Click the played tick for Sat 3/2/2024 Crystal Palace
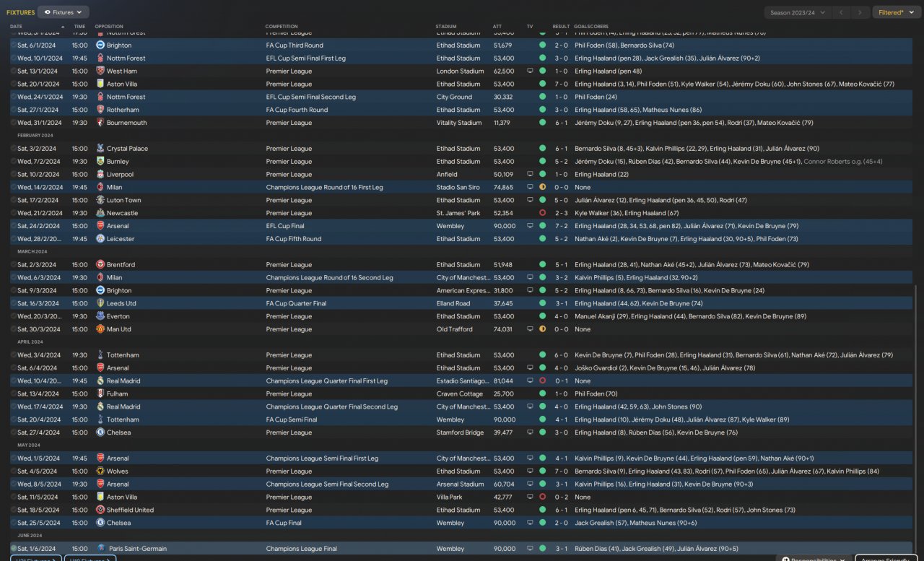The width and height of the screenshot is (924, 561). 13,149
